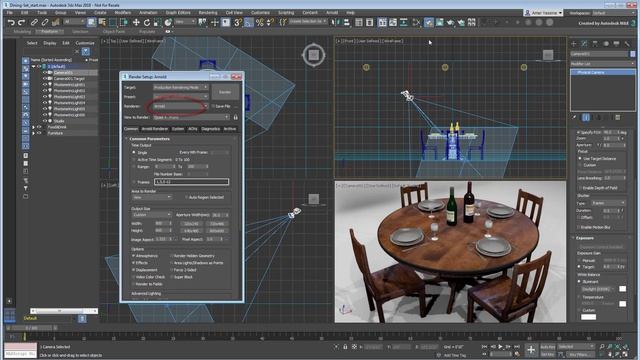Choose the Select and Move tool

coord(136,22)
